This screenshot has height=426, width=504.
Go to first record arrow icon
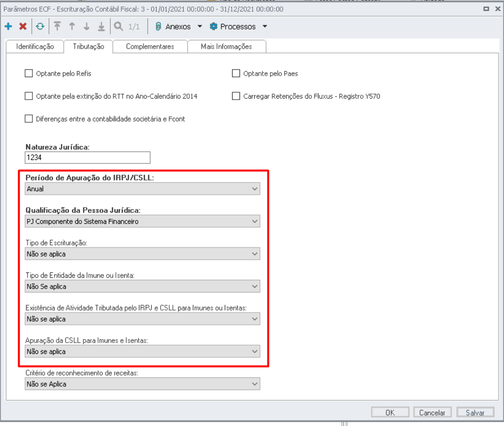coord(57,27)
